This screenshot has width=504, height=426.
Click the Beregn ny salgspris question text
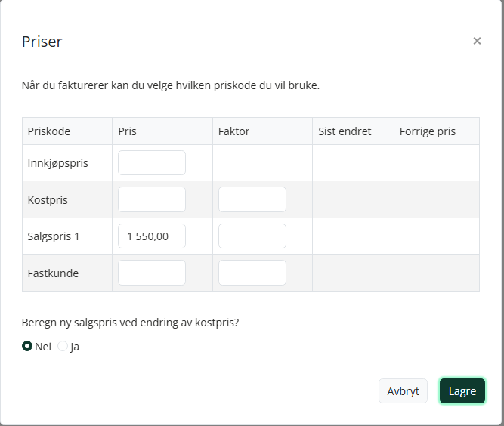click(130, 323)
